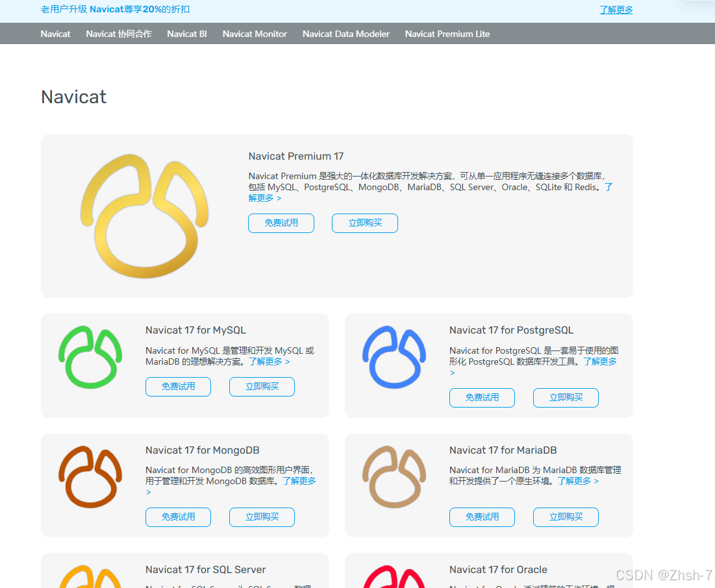The height and width of the screenshot is (588, 715).
Task: Click the gold Navicat Premium 17 logo
Action: tap(145, 216)
